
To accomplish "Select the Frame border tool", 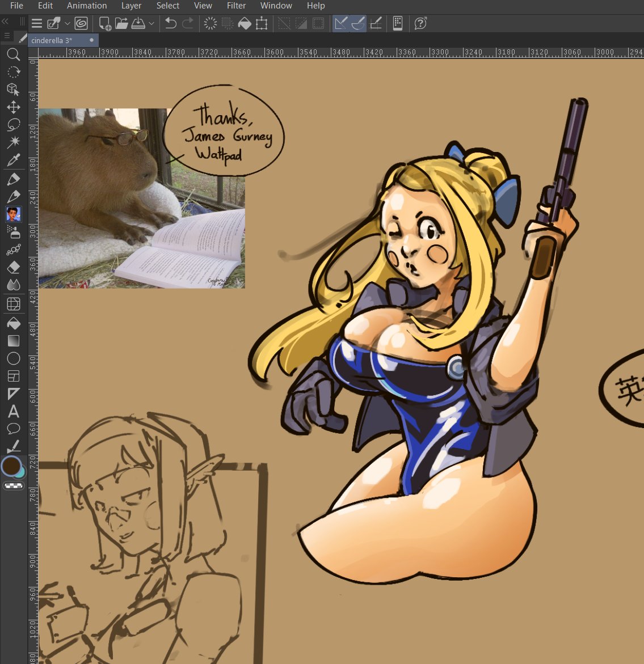I will [14, 376].
